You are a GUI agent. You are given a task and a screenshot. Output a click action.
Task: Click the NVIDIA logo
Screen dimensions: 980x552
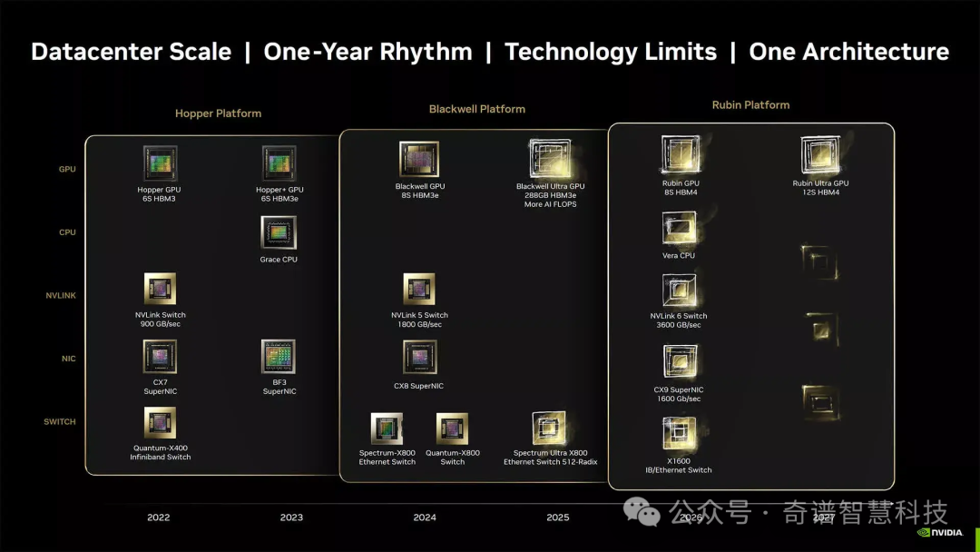(x=939, y=533)
